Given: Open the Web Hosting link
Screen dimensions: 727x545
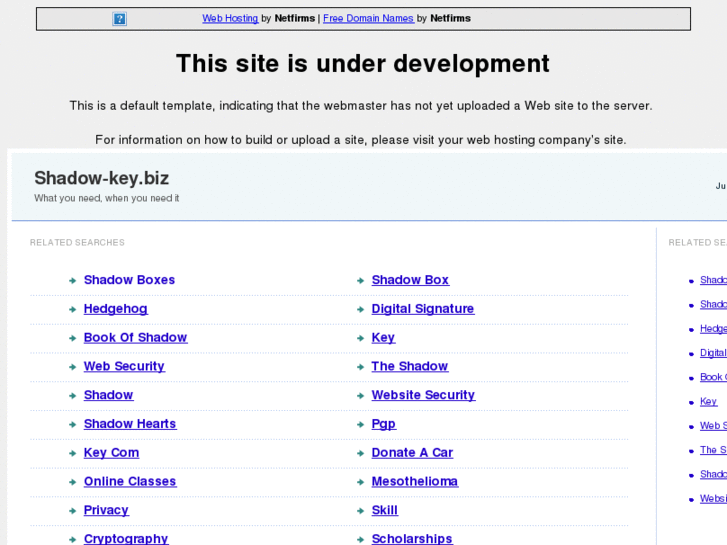Looking at the screenshot, I should (x=230, y=18).
